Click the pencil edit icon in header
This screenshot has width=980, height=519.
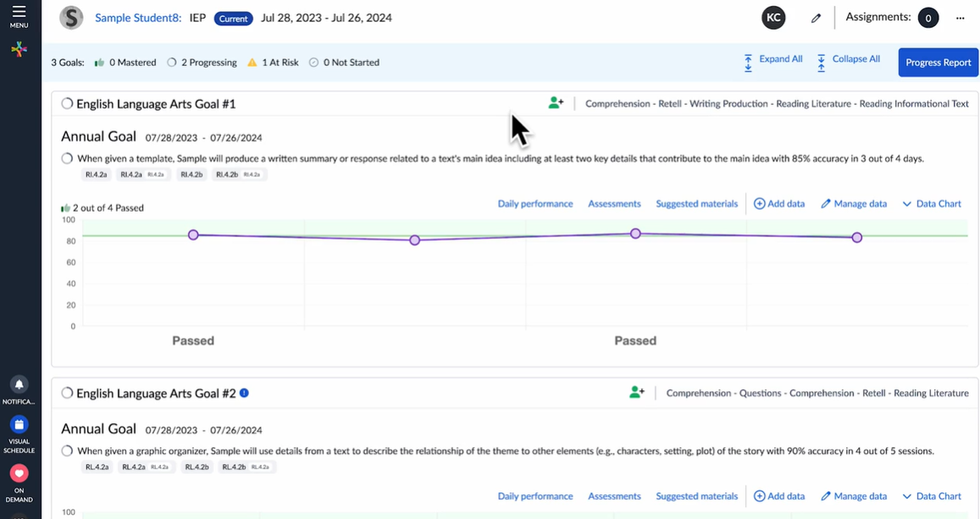click(x=816, y=18)
